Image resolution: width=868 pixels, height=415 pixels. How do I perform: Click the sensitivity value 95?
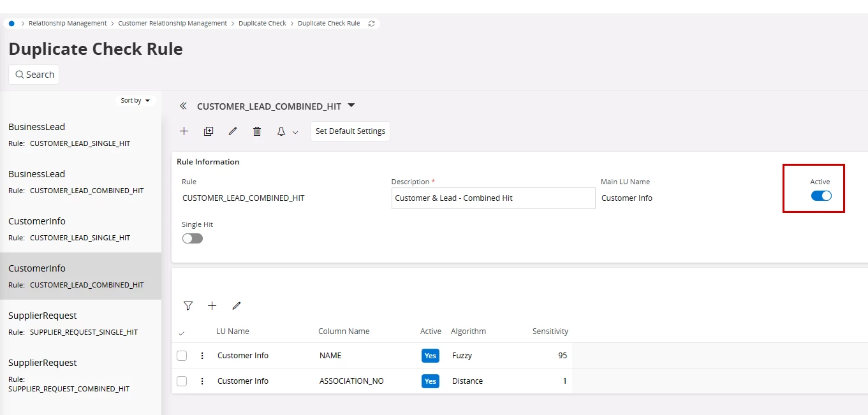pos(563,356)
